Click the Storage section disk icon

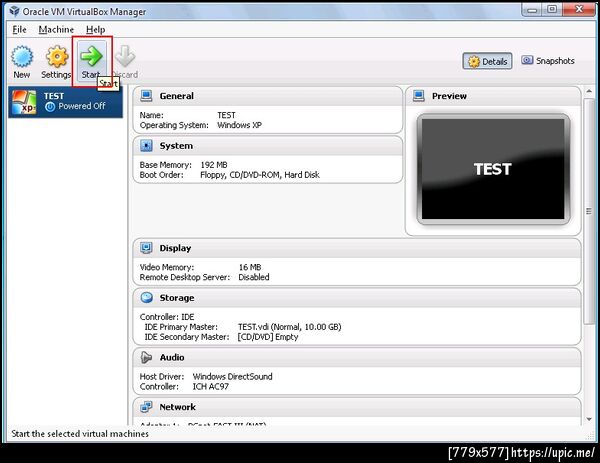pyautogui.click(x=146, y=298)
